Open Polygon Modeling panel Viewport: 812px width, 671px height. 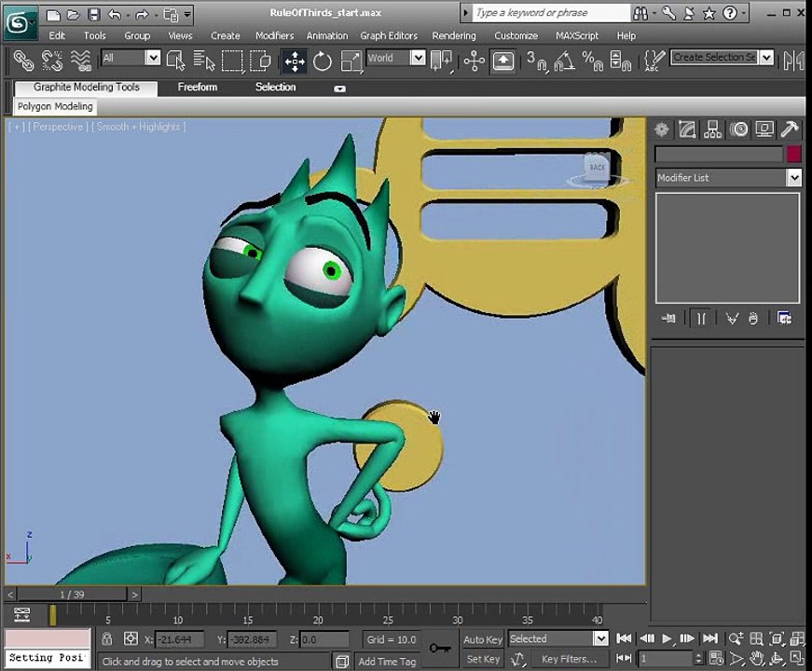click(55, 106)
